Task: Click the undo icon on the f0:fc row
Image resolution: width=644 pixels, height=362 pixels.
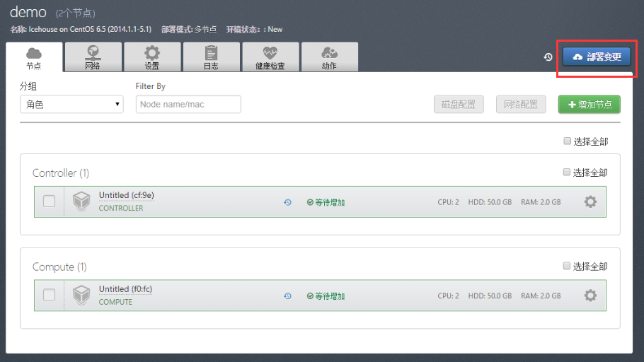Action: click(x=287, y=296)
